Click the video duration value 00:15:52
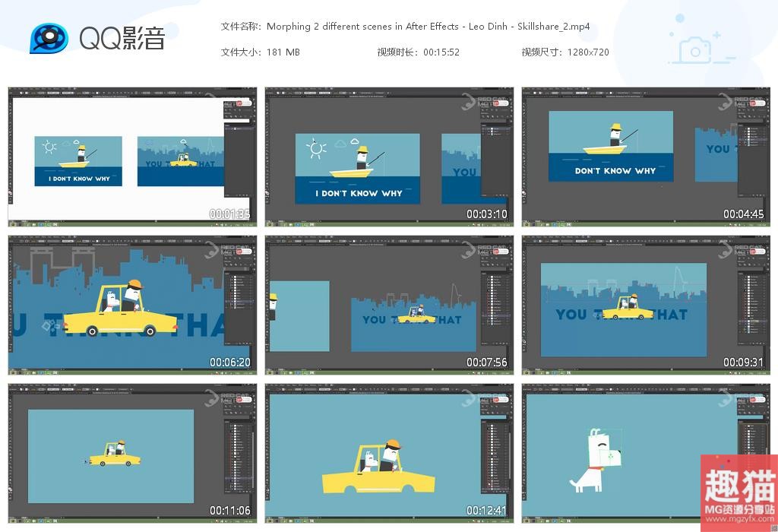This screenshot has width=778, height=532. coord(441,52)
